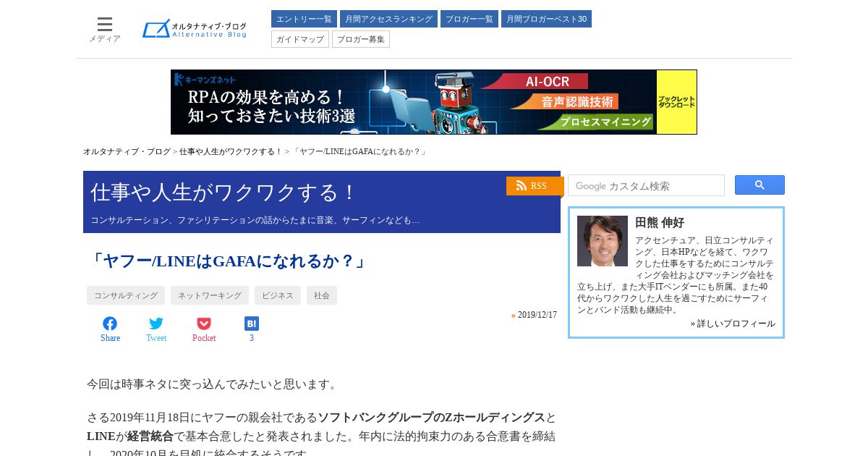This screenshot has width=868, height=456.
Task: Click author name 田熊 伸好
Action: [x=660, y=222]
